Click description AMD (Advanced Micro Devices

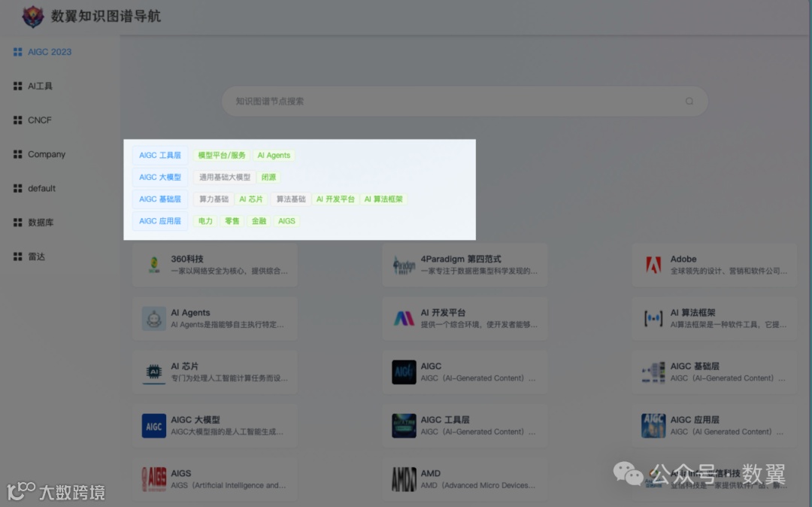[x=478, y=485]
